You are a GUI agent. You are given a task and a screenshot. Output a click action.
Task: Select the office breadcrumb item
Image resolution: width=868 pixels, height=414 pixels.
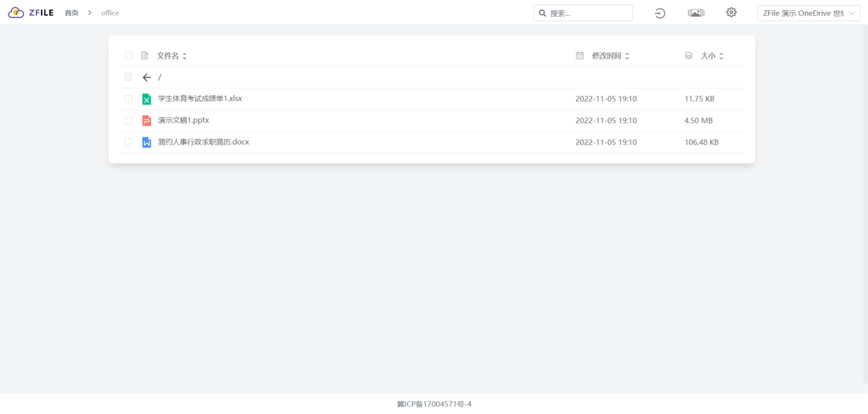click(x=110, y=13)
